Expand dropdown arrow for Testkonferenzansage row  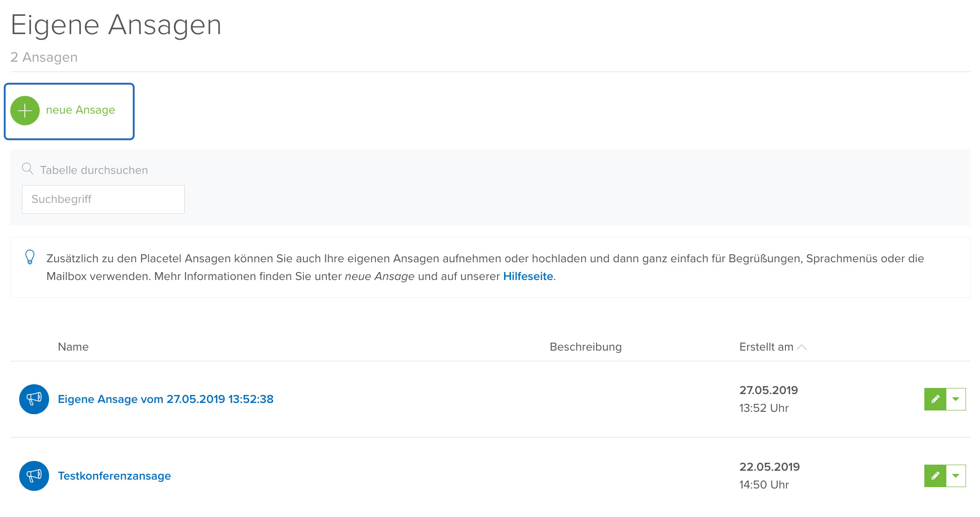[x=956, y=476]
